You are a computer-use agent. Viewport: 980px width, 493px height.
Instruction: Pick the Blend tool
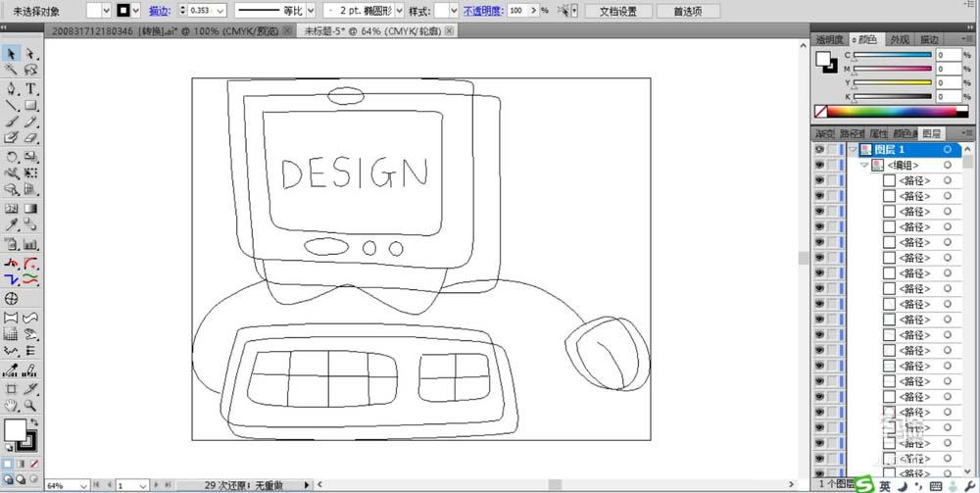30,224
